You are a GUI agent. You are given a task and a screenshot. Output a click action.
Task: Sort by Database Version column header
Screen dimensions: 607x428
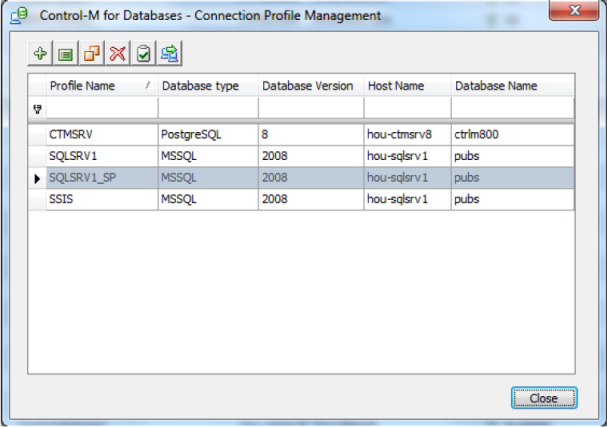[x=311, y=86]
